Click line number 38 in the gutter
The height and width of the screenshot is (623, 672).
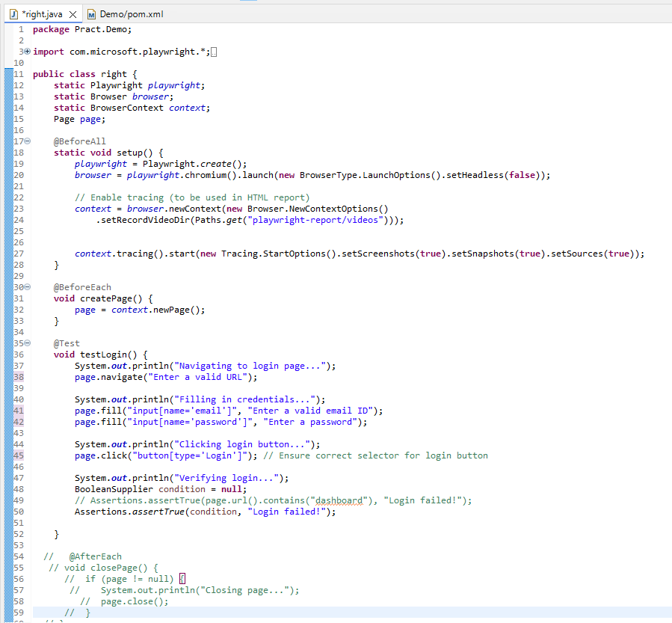pos(19,377)
